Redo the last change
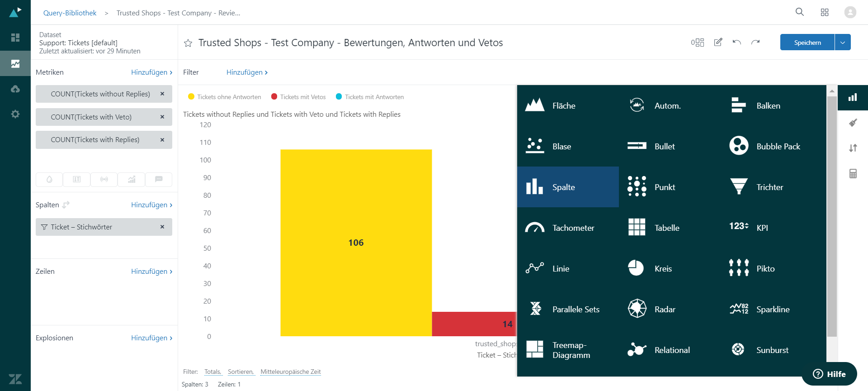 tap(755, 42)
